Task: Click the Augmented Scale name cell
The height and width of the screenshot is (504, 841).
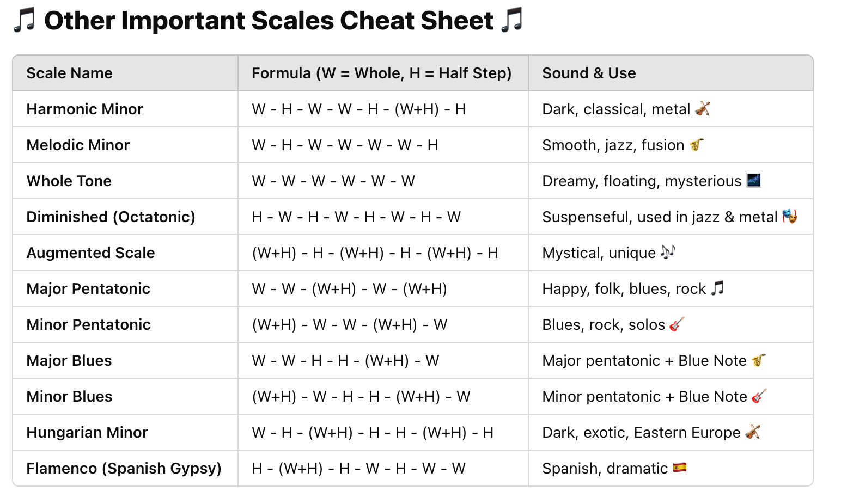Action: click(x=125, y=253)
